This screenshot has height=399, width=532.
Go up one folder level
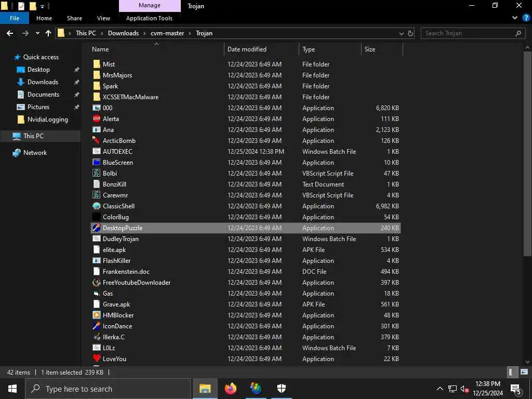coord(48,33)
